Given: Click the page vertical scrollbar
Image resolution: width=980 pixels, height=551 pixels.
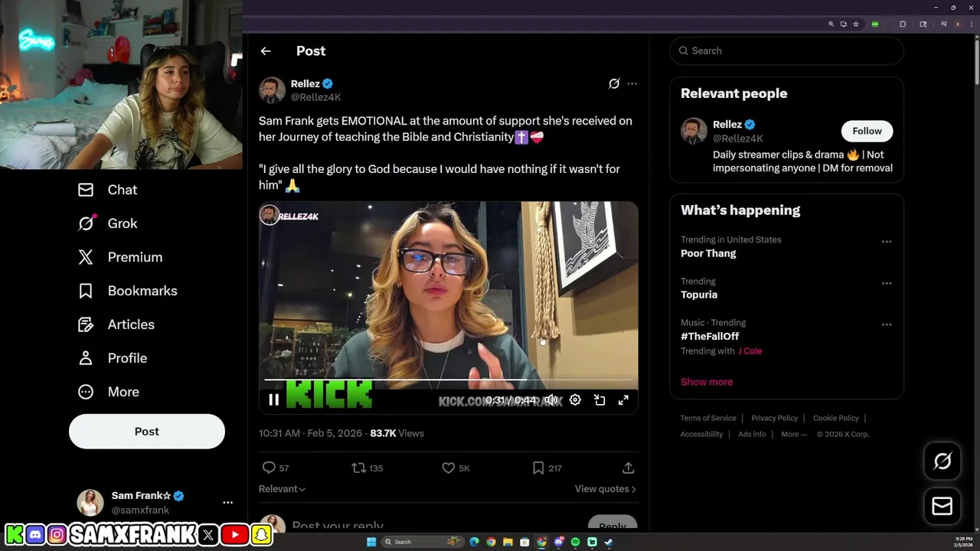Looking at the screenshot, I should tap(976, 63).
